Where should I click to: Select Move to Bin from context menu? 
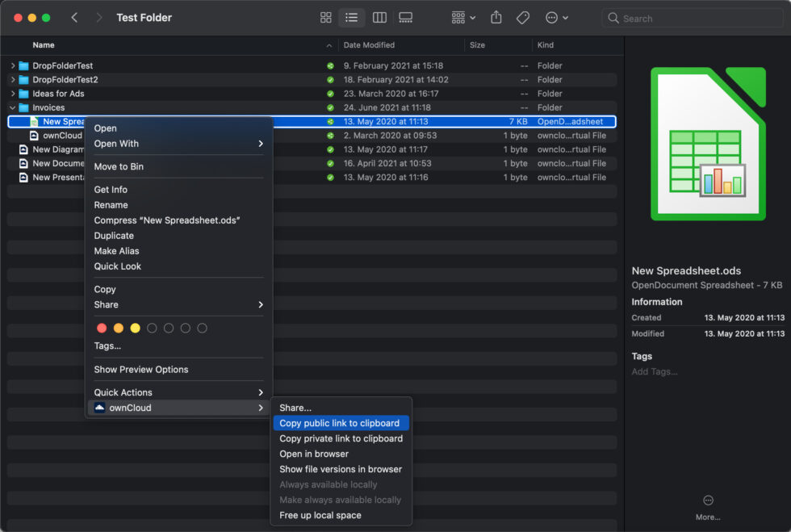(119, 166)
